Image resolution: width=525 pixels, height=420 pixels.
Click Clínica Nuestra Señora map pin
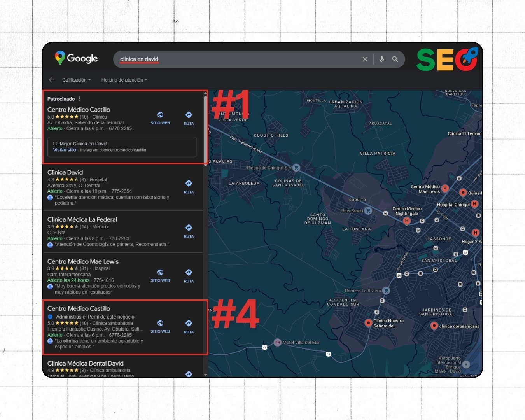368,323
